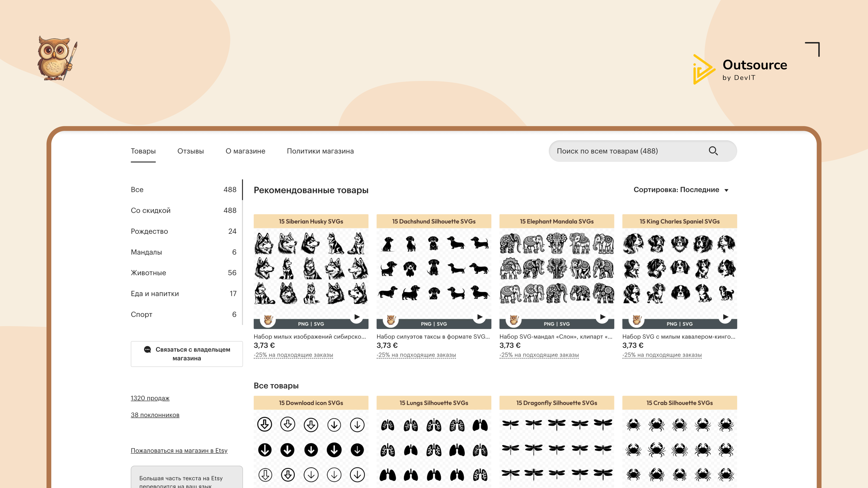The height and width of the screenshot is (488, 868).
Task: Click Пожаловаться на магазин в Etsy link
Action: pos(179,451)
